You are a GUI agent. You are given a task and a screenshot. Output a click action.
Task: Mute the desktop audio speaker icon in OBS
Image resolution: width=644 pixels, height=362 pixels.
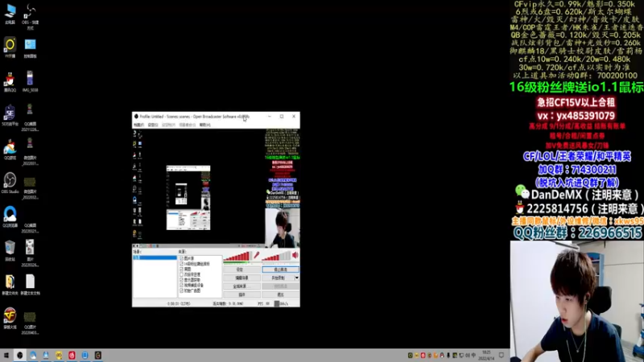pyautogui.click(x=295, y=255)
